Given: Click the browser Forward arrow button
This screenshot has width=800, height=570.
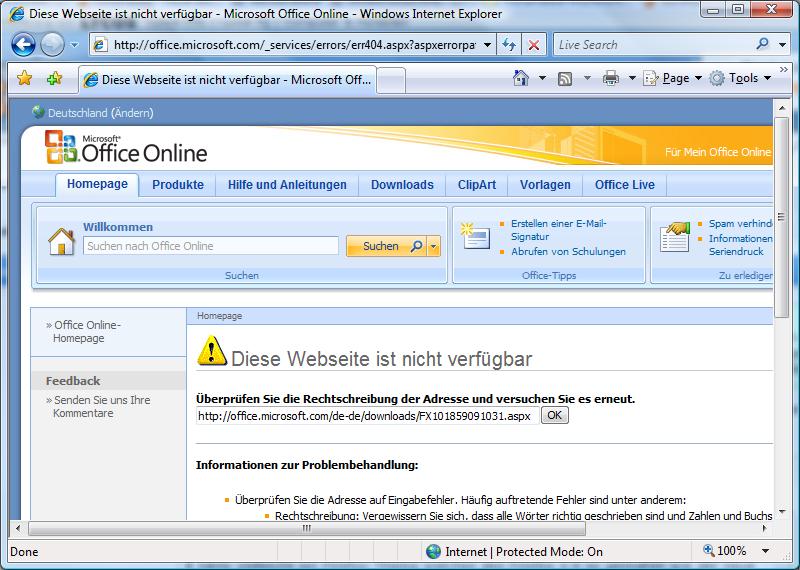Looking at the screenshot, I should pyautogui.click(x=52, y=45).
